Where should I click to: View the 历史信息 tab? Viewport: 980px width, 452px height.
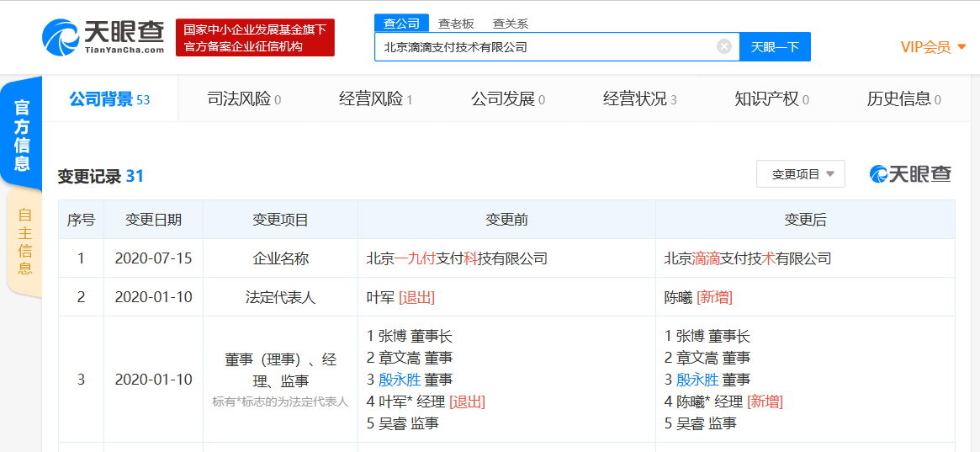[903, 99]
